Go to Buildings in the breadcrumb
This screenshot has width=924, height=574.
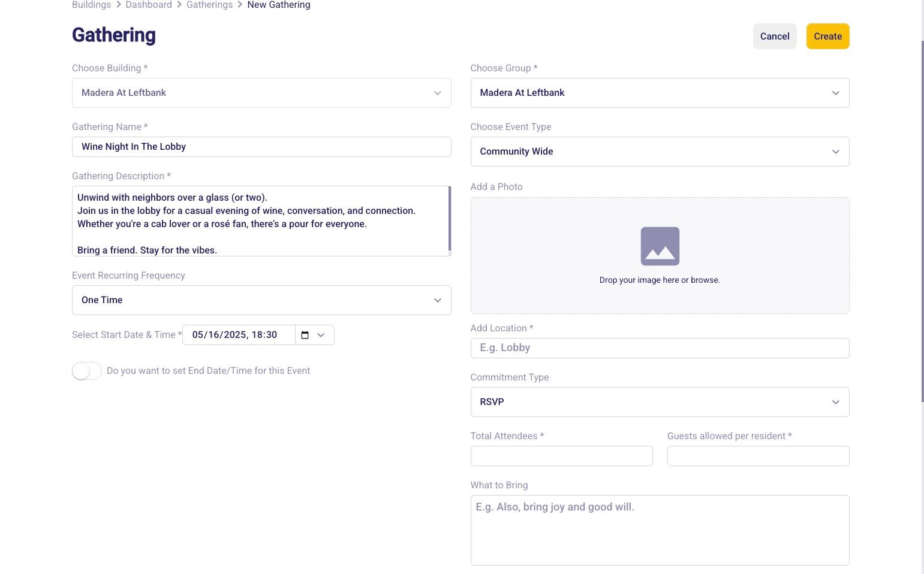91,5
